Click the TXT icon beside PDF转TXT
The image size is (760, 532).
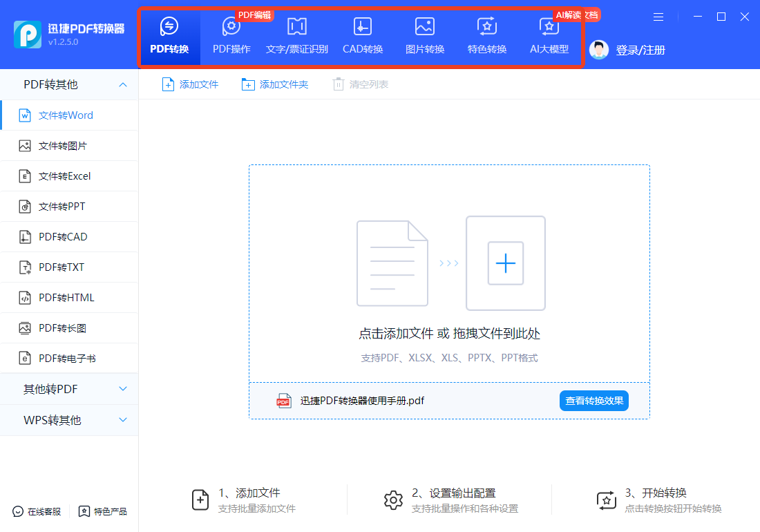point(25,267)
